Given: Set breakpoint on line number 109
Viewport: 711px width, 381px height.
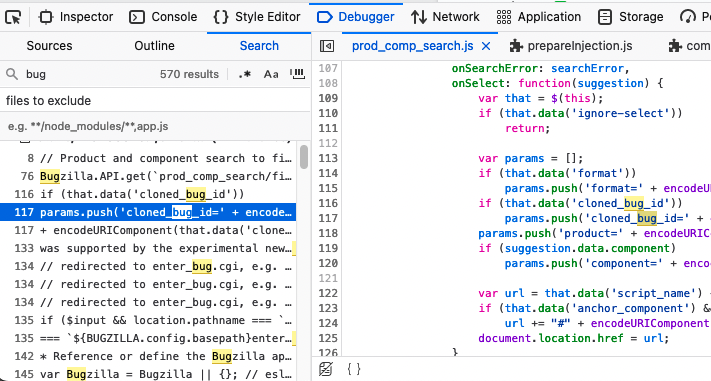Looking at the screenshot, I should (328, 98).
